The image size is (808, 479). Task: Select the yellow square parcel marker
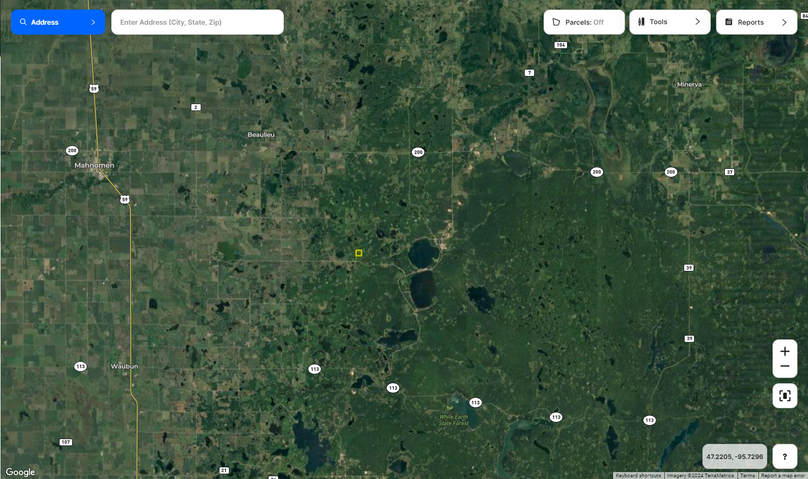pyautogui.click(x=359, y=253)
